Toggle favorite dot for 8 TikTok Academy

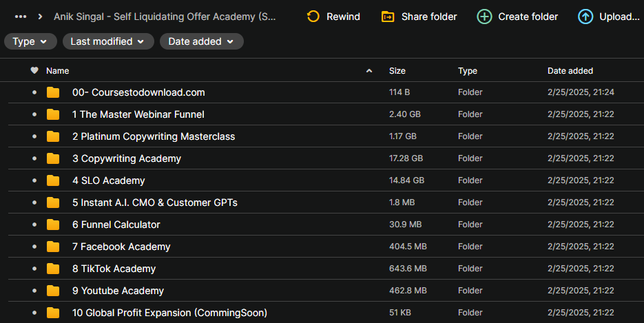34,269
